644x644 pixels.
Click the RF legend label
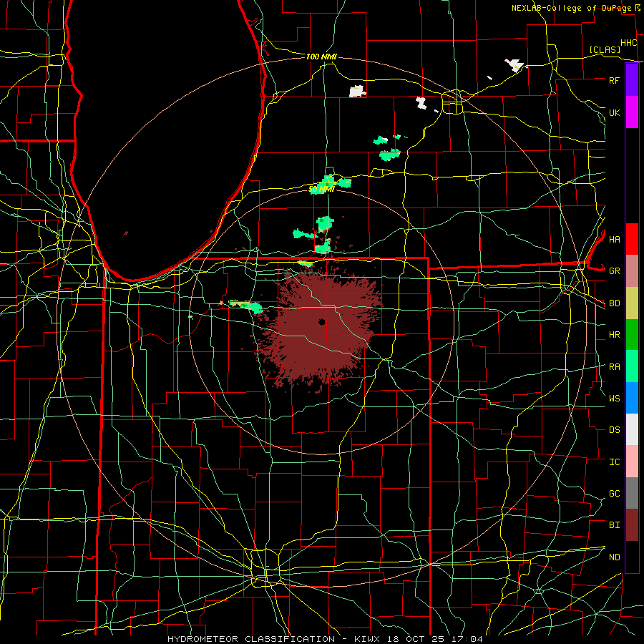pos(614,80)
